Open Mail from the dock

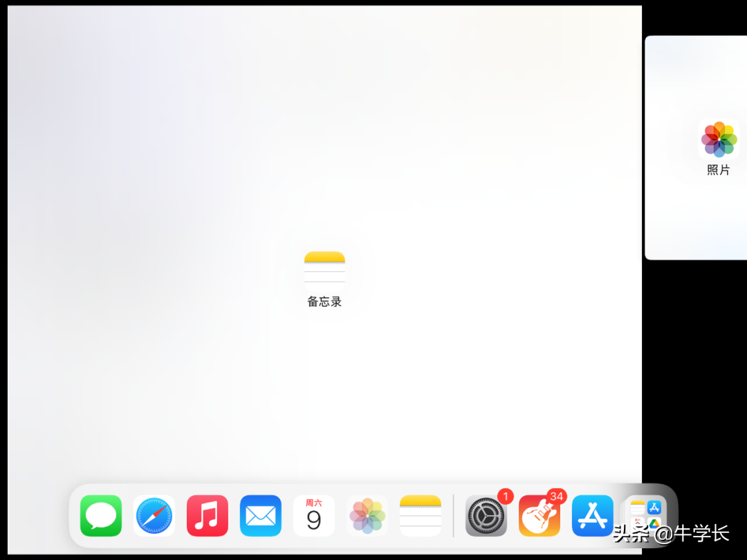click(260, 515)
